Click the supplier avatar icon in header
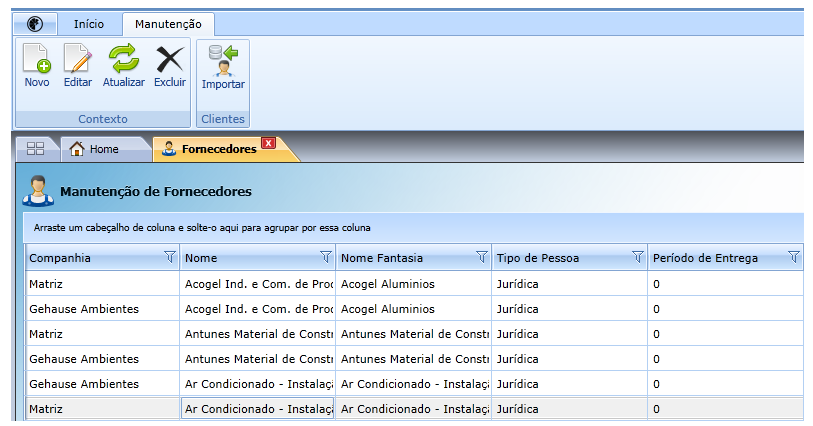 38,191
